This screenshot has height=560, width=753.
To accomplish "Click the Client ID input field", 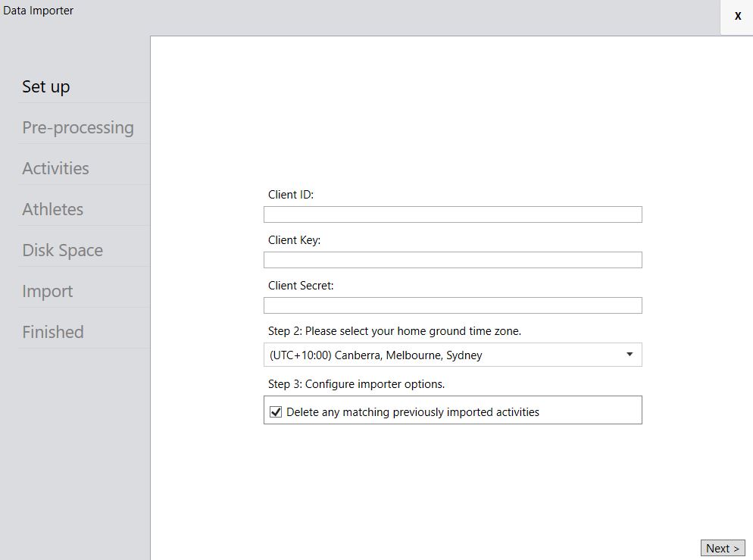I will click(452, 214).
